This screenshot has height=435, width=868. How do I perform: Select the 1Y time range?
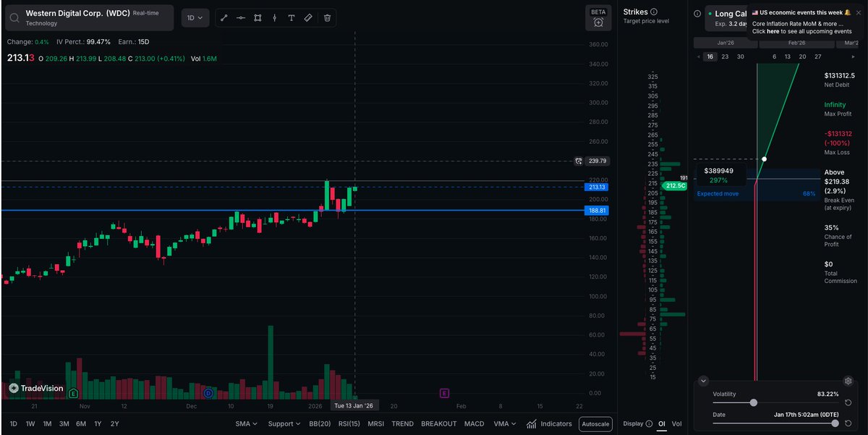pos(98,423)
